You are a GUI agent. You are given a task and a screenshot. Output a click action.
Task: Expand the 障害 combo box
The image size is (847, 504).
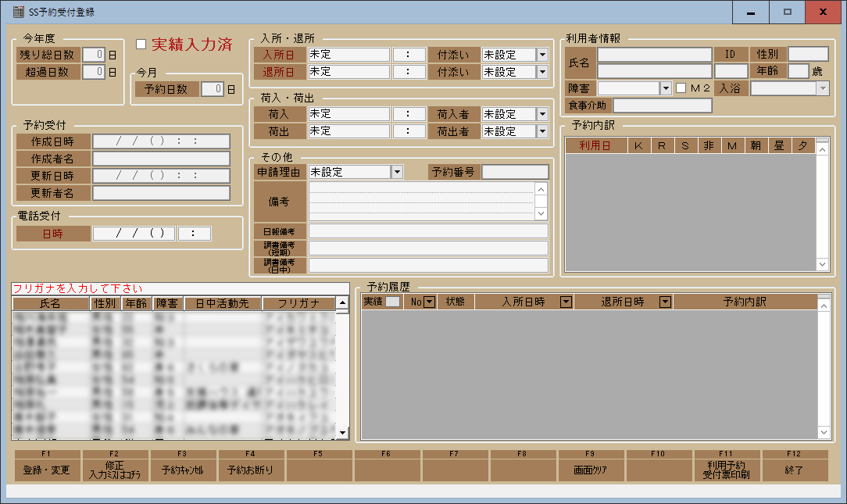click(x=666, y=88)
